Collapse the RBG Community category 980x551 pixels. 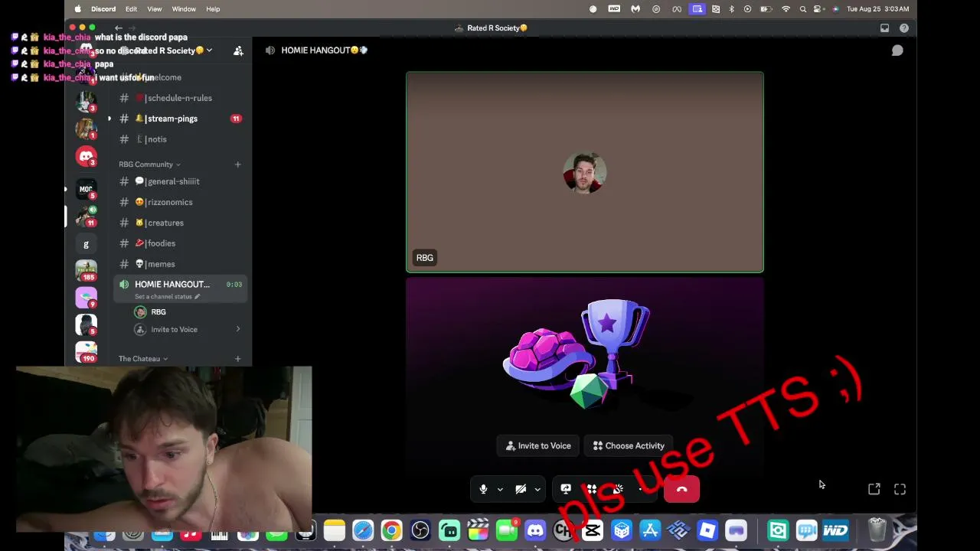(149, 165)
